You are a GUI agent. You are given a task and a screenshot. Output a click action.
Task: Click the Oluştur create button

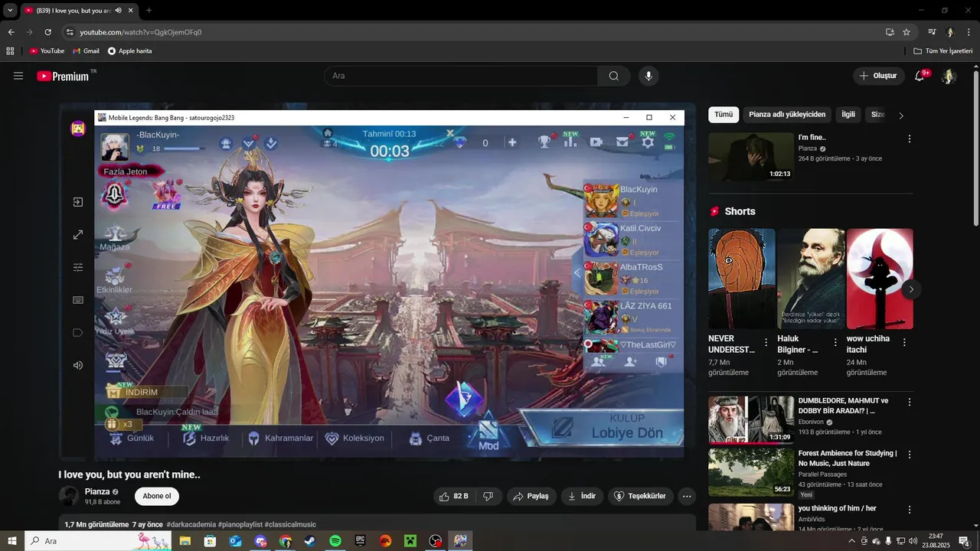coord(877,76)
